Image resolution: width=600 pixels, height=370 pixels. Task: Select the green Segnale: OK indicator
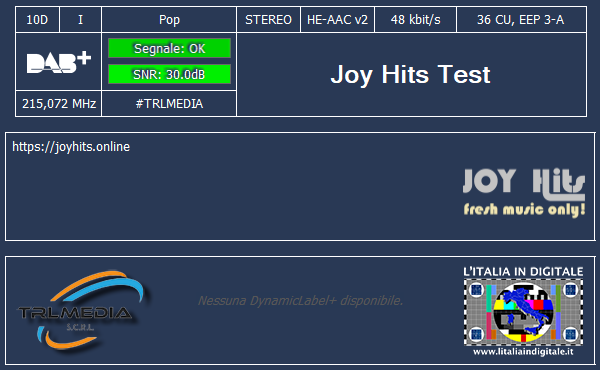coord(170,48)
